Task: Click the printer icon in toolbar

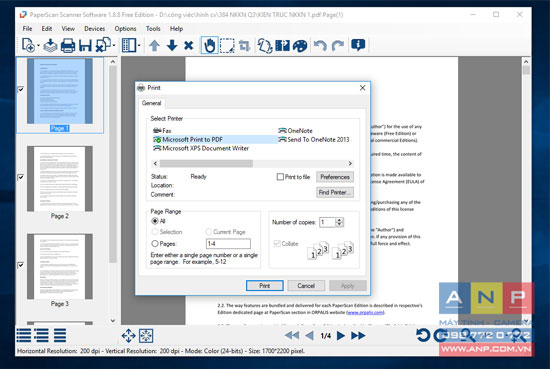Action: tap(68, 46)
